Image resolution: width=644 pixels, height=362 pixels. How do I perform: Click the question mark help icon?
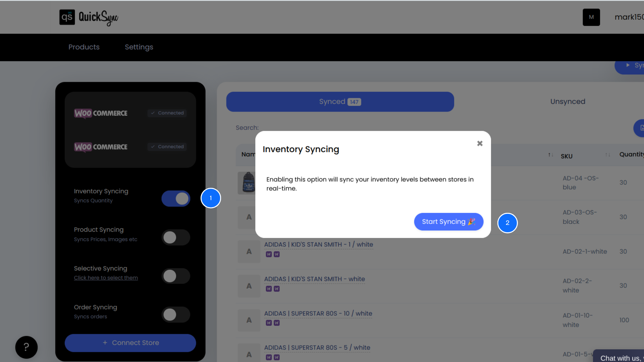(26, 347)
